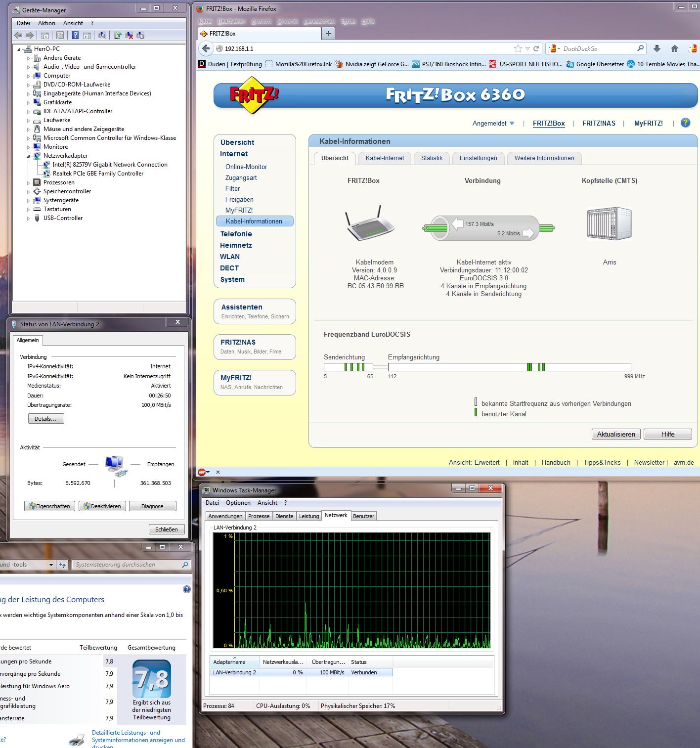Click the Schließen button in LAN status

[167, 529]
